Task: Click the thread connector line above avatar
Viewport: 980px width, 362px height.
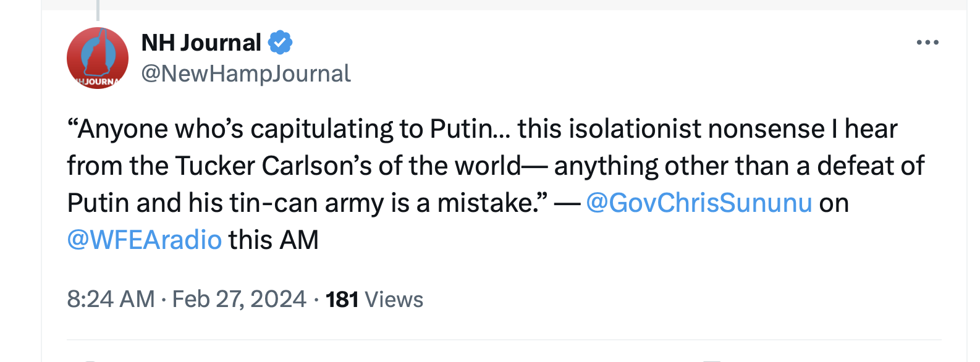Action: (x=98, y=9)
